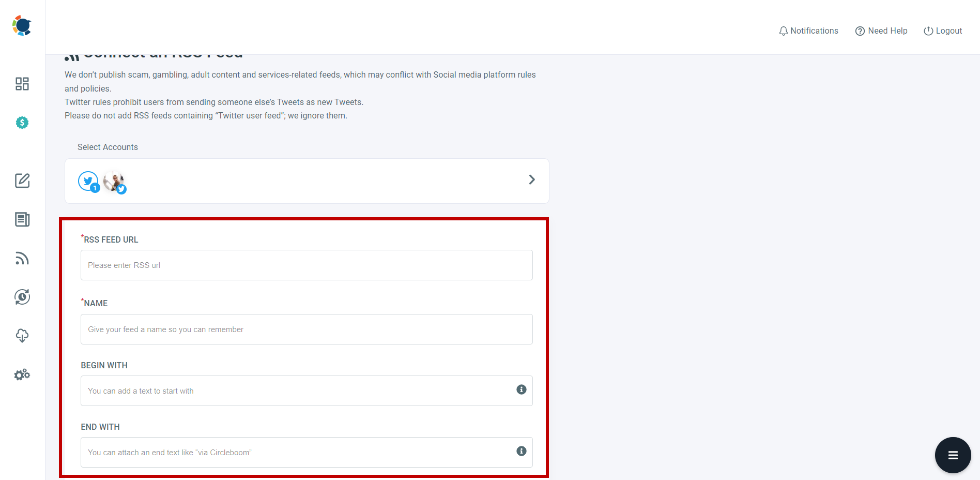Open the article newspaper icon in sidebar

click(22, 219)
